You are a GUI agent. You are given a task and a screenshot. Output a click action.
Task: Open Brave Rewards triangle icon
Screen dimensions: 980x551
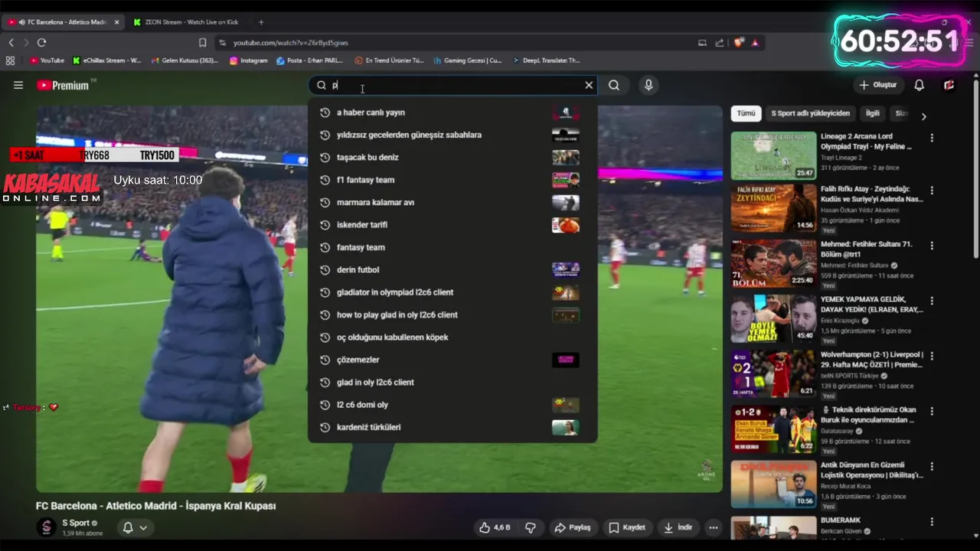coord(755,43)
